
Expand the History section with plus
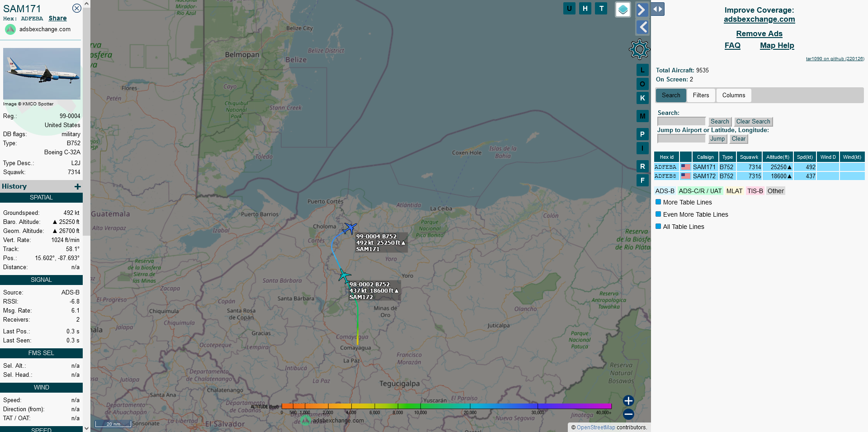point(78,186)
